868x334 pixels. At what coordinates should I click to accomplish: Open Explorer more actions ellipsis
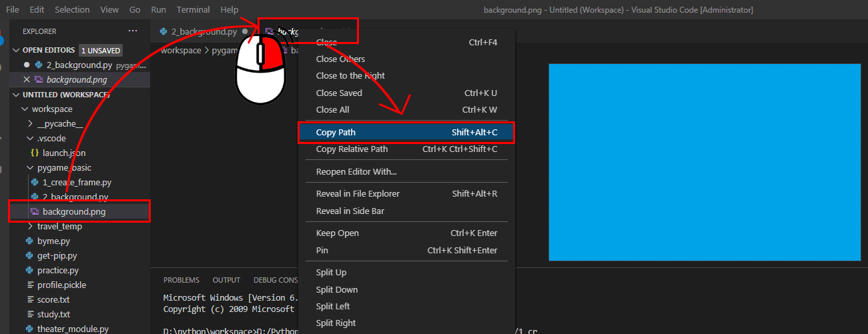pyautogui.click(x=133, y=31)
